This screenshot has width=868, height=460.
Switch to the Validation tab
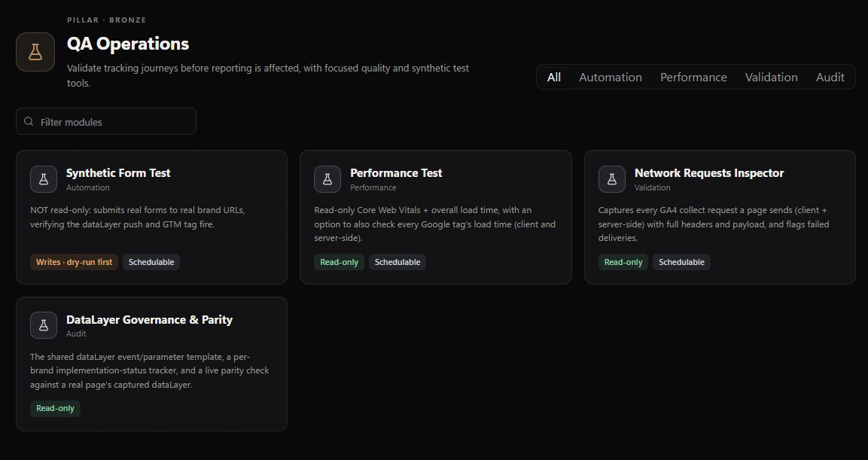(x=771, y=77)
